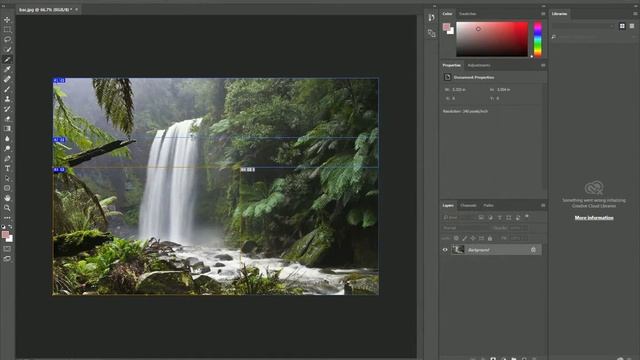Toggle the smart objects filter
The width and height of the screenshot is (640, 360).
click(518, 218)
